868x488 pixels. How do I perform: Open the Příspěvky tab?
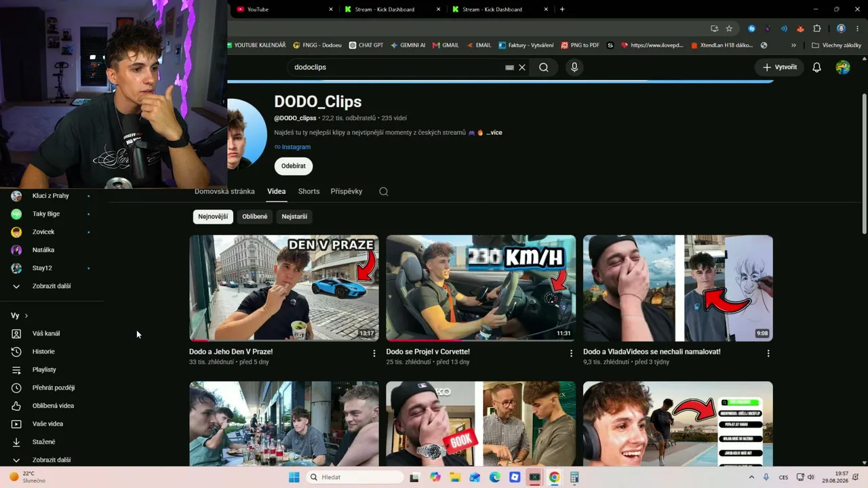(x=347, y=191)
